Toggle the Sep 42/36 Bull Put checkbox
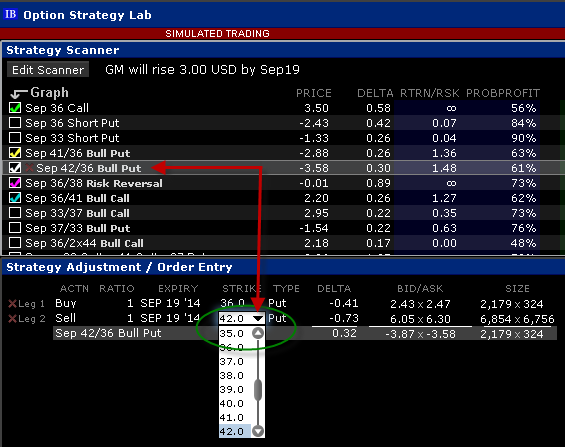This screenshot has height=447, width=565. pyautogui.click(x=15, y=168)
